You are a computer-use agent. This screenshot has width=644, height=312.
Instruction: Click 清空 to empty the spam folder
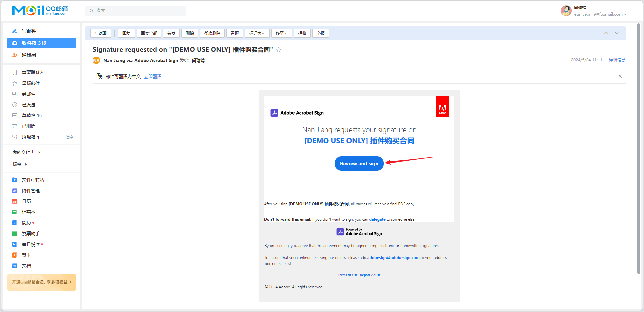(70, 137)
